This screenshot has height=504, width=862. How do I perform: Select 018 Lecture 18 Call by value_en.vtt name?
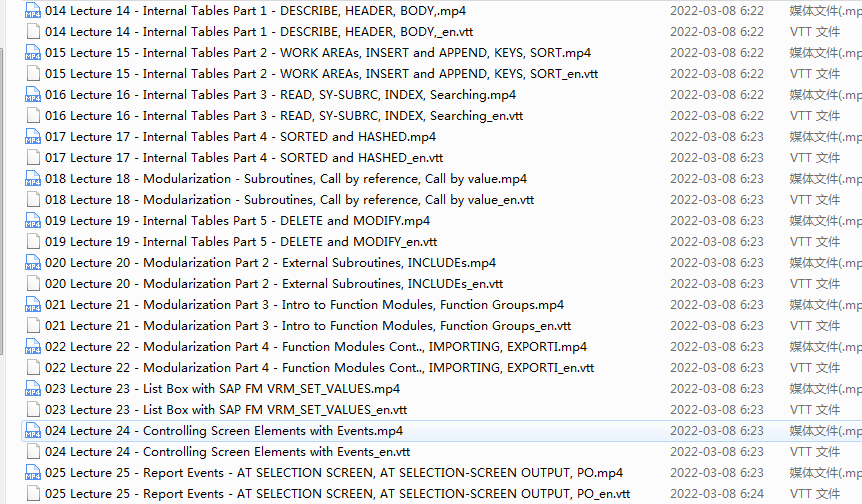pyautogui.click(x=290, y=200)
